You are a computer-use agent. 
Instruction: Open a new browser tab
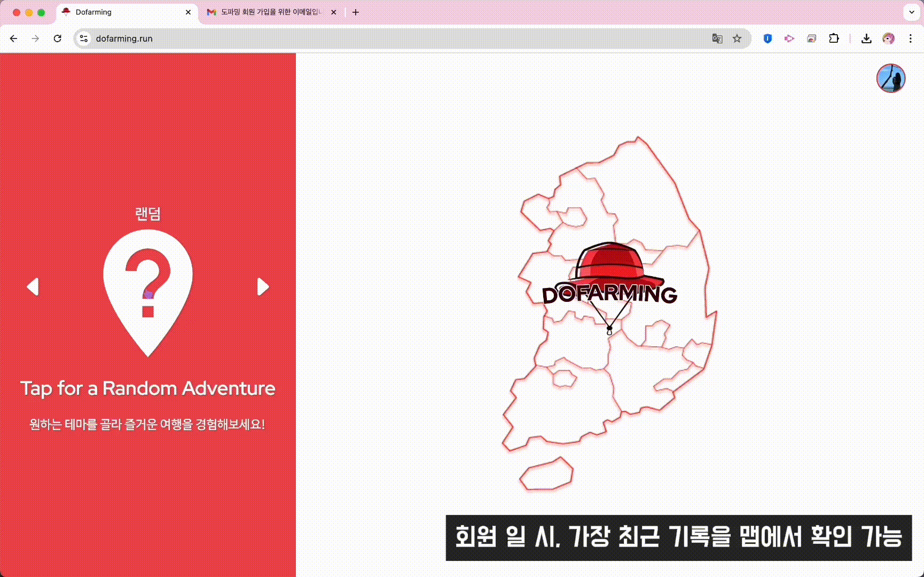(356, 12)
